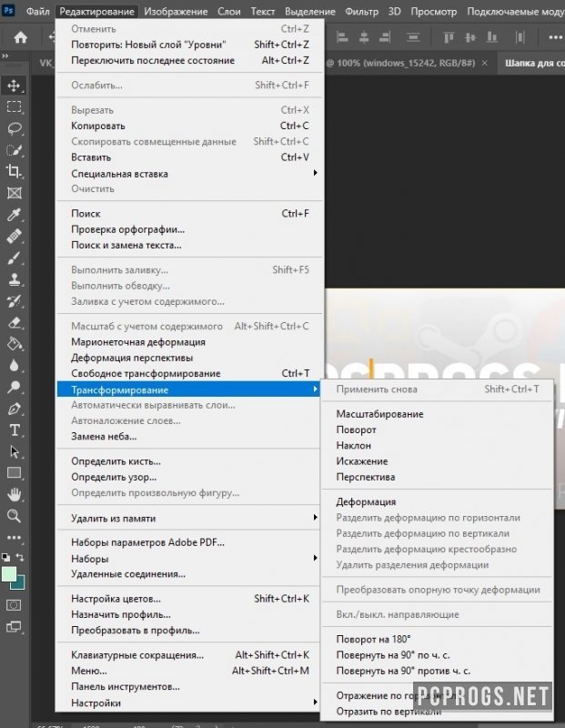Choose Поворот in transform submenu

click(438, 430)
